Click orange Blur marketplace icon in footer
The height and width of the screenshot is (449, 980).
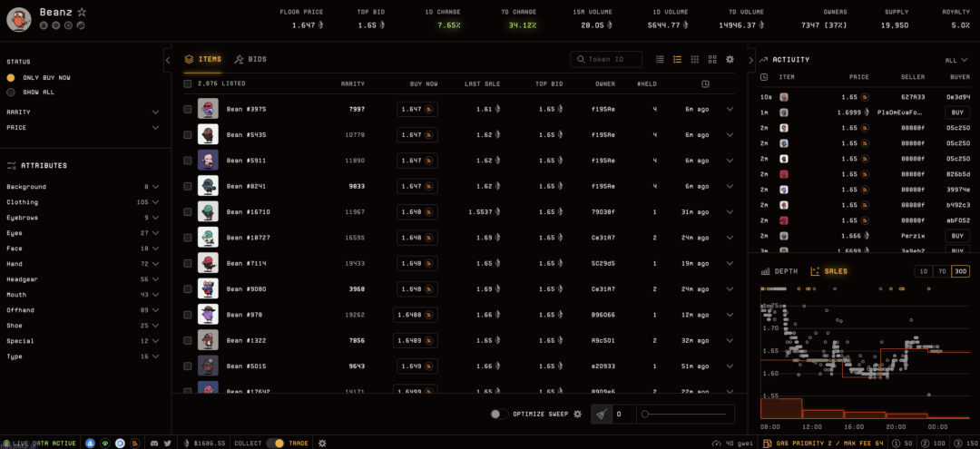click(x=135, y=443)
